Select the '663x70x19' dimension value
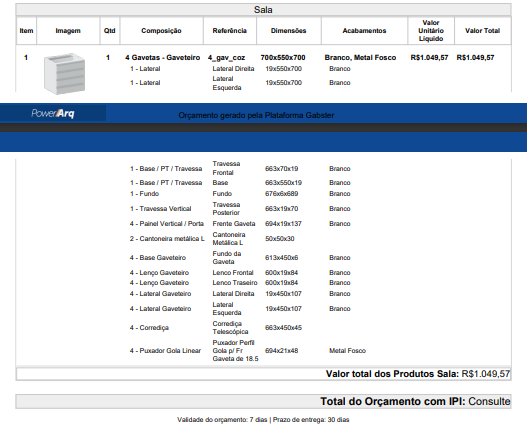The image size is (527, 429). tap(281, 169)
